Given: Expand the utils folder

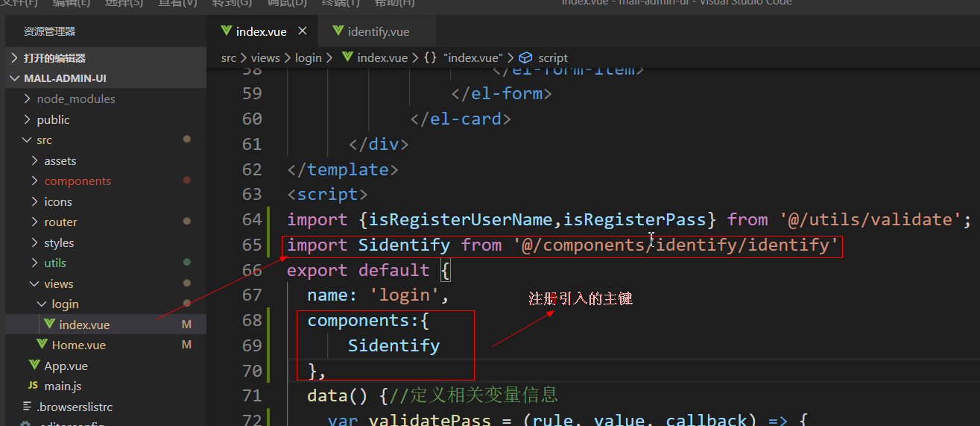Looking at the screenshot, I should [x=35, y=263].
